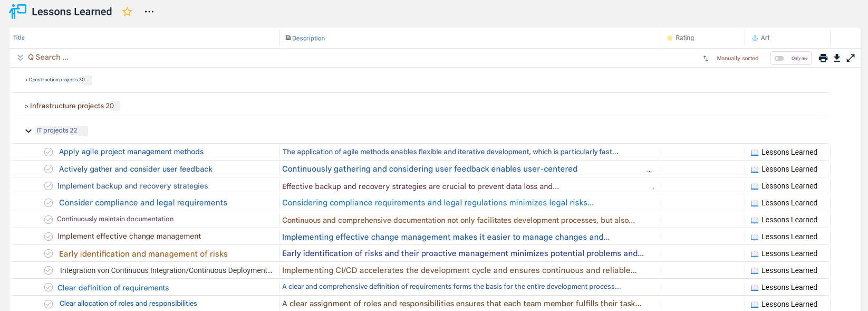This screenshot has height=311, width=868.
Task: Click the Description column header
Action: (x=308, y=38)
